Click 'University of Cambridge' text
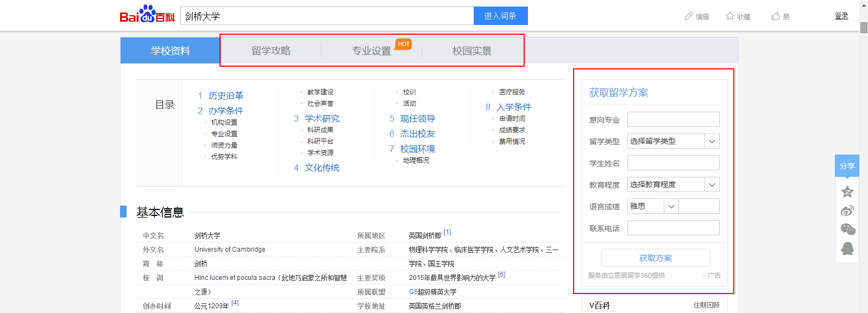The width and height of the screenshot is (868, 313). 230,250
